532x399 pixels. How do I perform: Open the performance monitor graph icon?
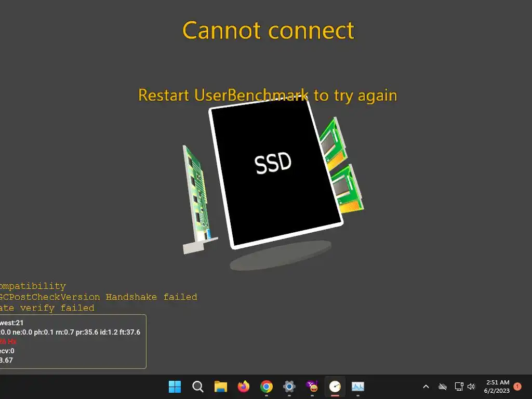tap(357, 387)
